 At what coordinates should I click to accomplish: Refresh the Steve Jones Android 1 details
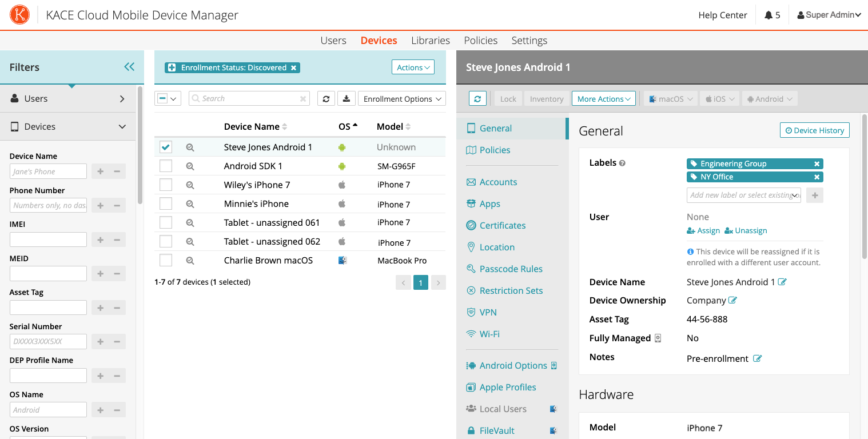point(477,99)
